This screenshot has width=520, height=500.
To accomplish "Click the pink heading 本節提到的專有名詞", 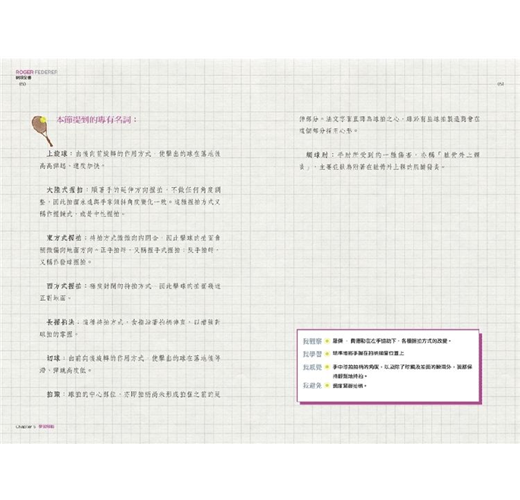I will (x=96, y=120).
